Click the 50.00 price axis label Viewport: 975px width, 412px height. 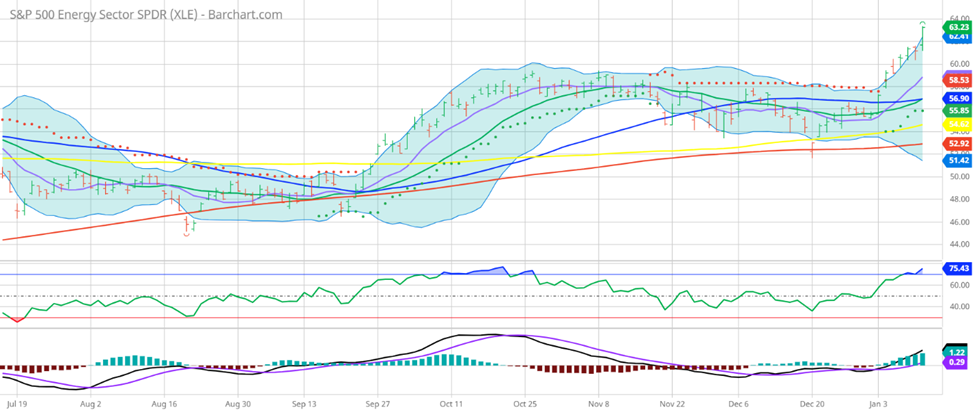coord(959,177)
